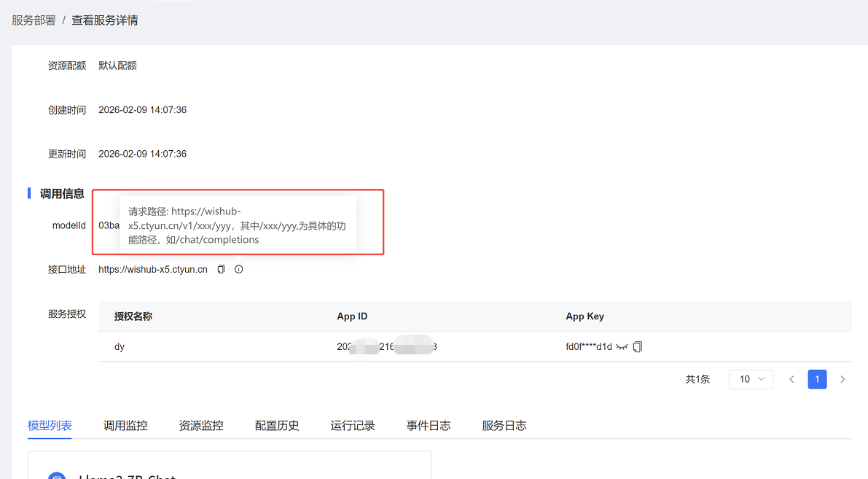This screenshot has height=479, width=868.
Task: Click the masked App Key text fd0f****d1d
Action: (x=583, y=347)
